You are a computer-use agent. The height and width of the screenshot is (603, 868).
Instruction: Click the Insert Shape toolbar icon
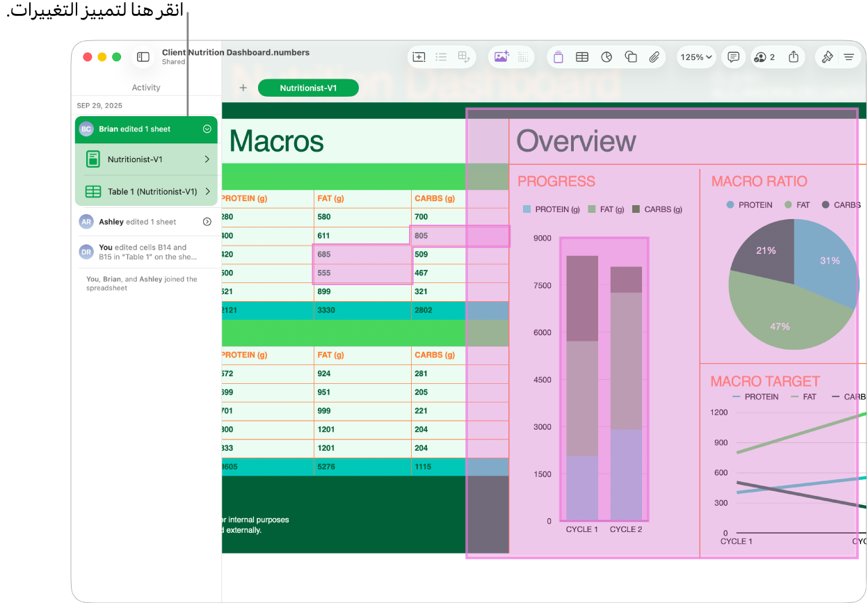pos(631,57)
